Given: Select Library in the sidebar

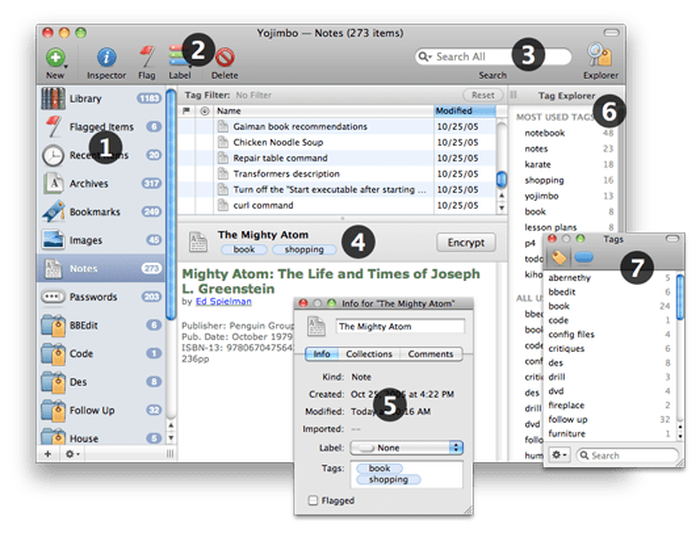Looking at the screenshot, I should 101,99.
